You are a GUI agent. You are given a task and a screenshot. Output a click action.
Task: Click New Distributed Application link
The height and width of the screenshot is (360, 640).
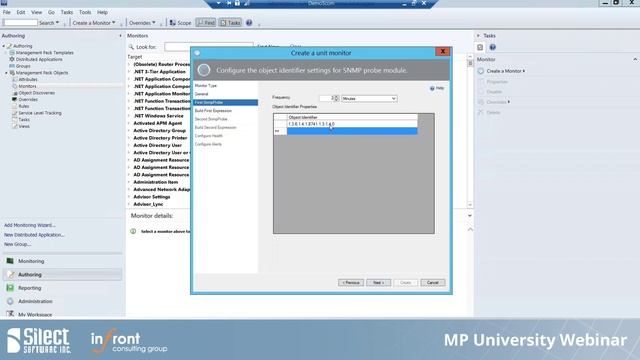34,235
